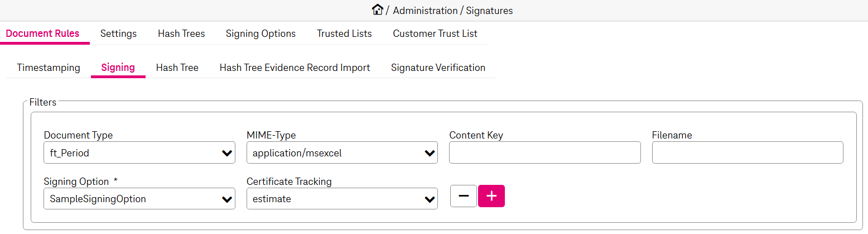Open the Hash Tree sub-tab
Screen dimensions: 868x234
point(177,68)
